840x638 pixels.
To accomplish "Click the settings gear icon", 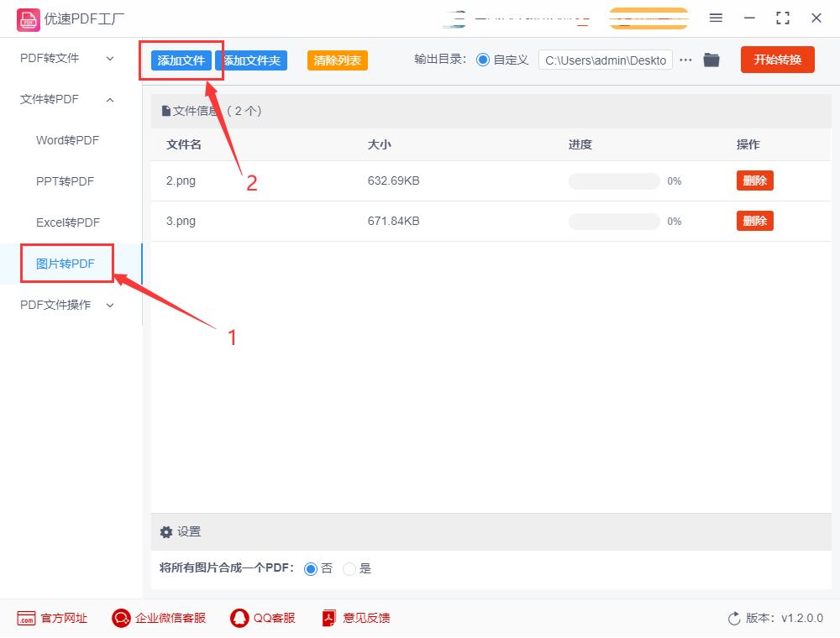I will 166,532.
